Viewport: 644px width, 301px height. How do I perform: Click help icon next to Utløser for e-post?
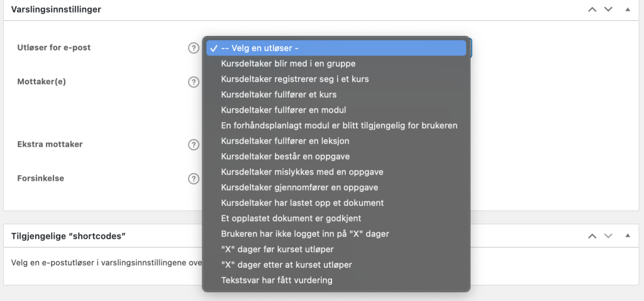click(x=194, y=48)
